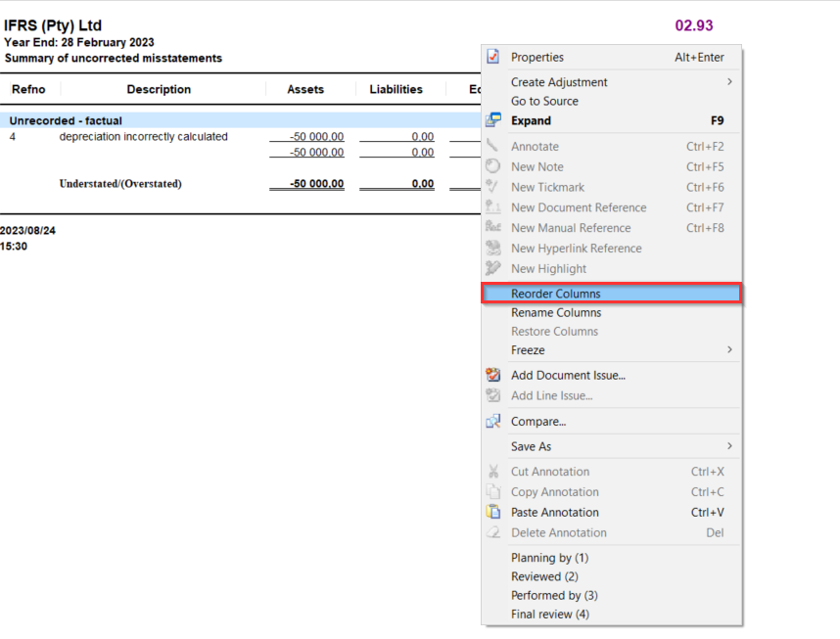Viewport: 840px width, 639px height.
Task: Click the Assets column header
Action: click(305, 90)
